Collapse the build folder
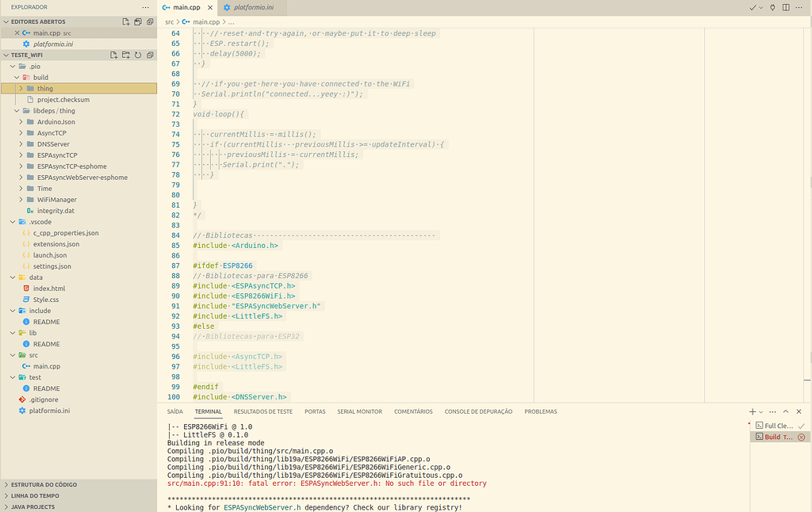This screenshot has height=512, width=812. click(79, 77)
